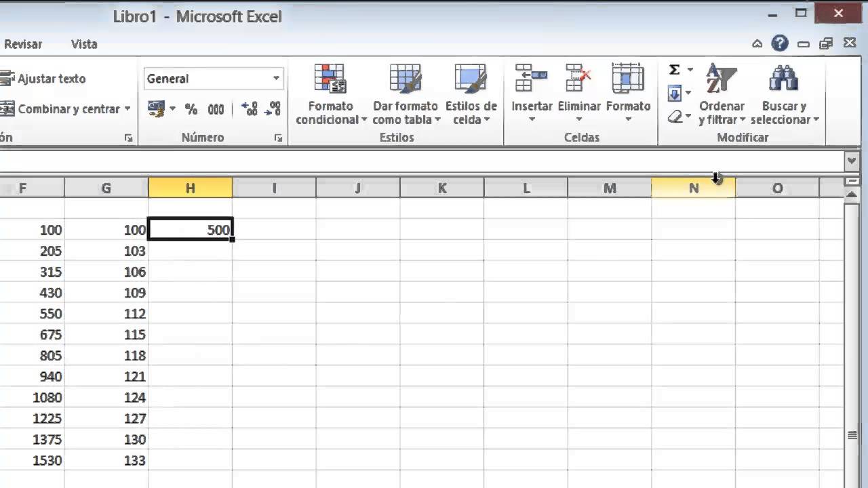Select cell with value 1080

32,398
